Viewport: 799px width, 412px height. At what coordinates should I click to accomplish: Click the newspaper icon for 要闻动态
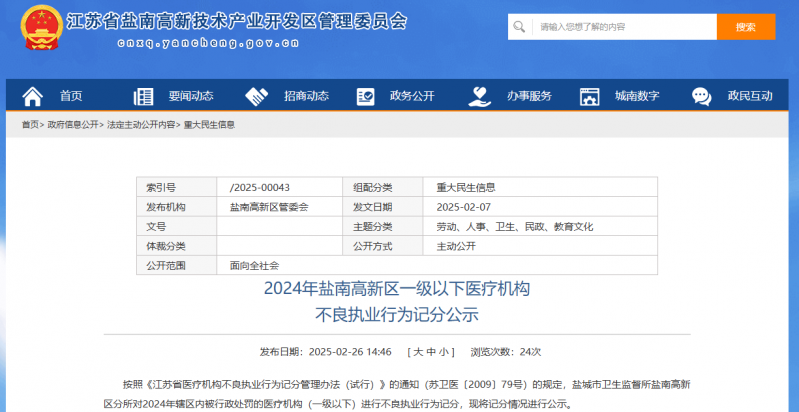click(x=143, y=96)
